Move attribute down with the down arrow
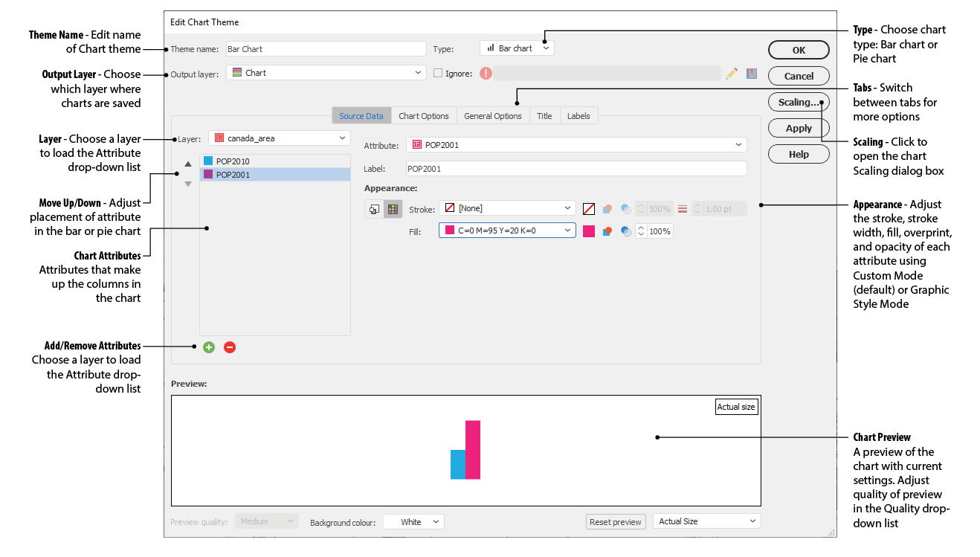Viewport: 980px width, 557px height. point(188,184)
